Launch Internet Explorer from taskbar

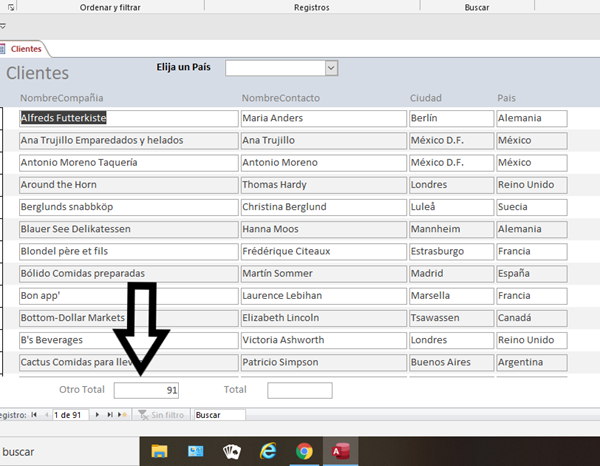tap(267, 451)
